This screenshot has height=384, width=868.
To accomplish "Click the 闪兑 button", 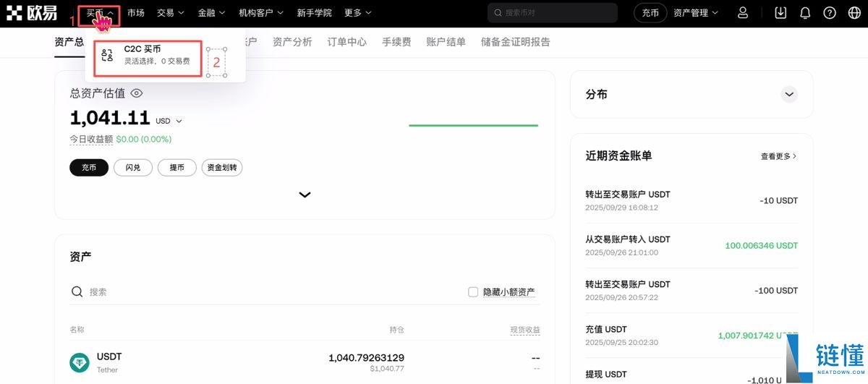I will [x=133, y=168].
